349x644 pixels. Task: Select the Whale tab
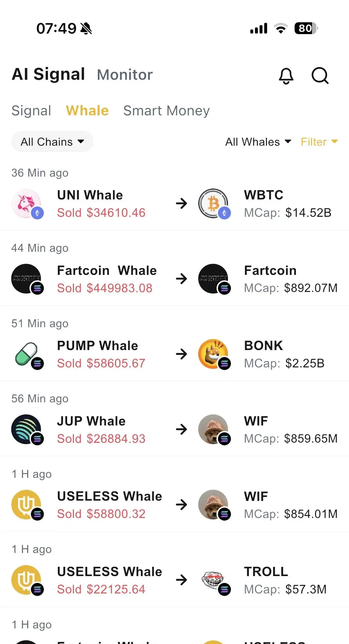[87, 111]
